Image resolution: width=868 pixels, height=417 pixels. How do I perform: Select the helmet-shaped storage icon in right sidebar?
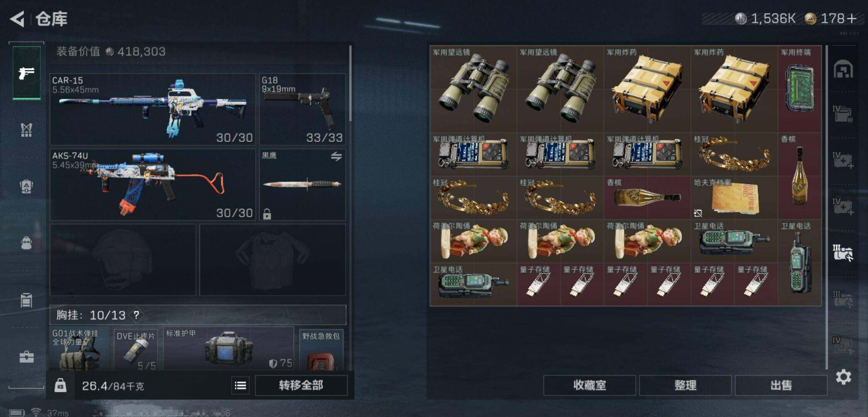[843, 70]
